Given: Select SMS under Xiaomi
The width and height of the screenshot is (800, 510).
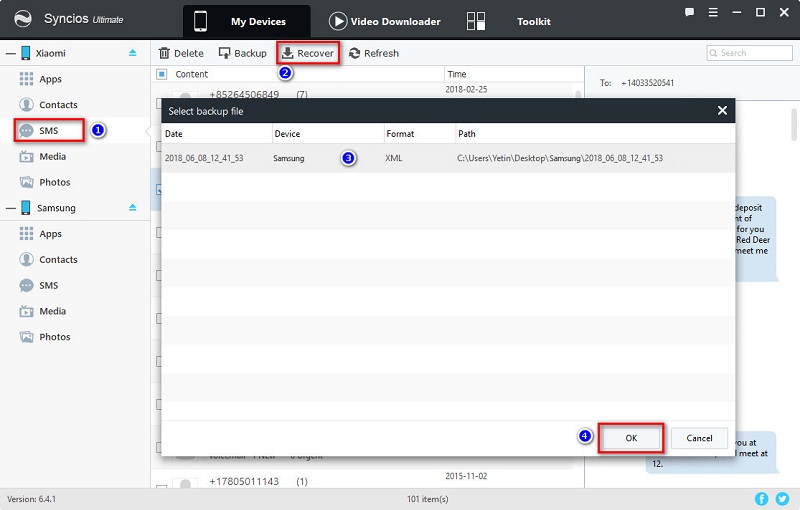Looking at the screenshot, I should pos(49,131).
